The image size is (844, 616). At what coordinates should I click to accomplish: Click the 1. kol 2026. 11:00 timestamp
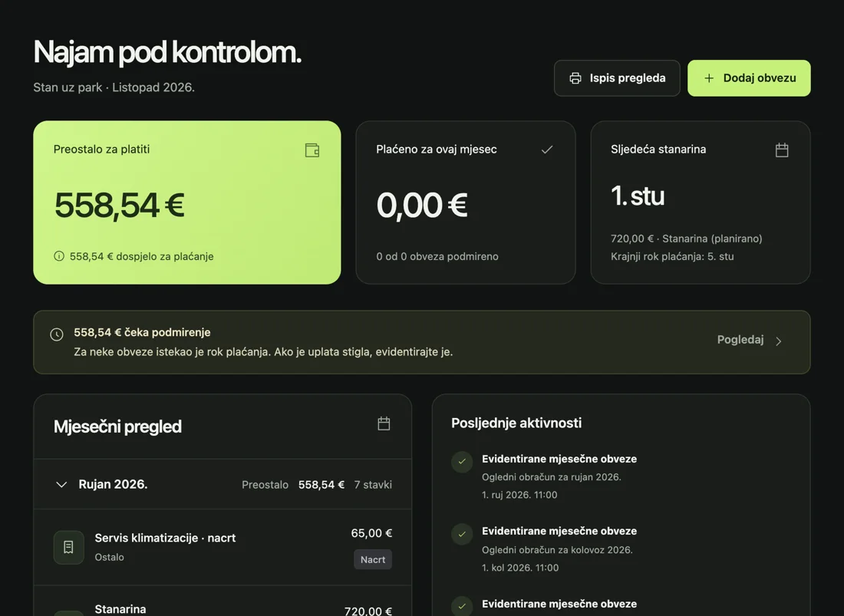520,568
